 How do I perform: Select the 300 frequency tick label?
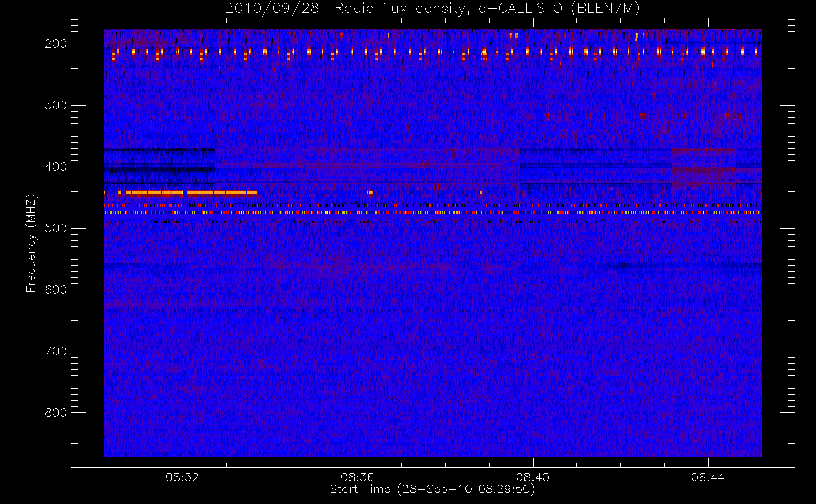tap(56, 105)
